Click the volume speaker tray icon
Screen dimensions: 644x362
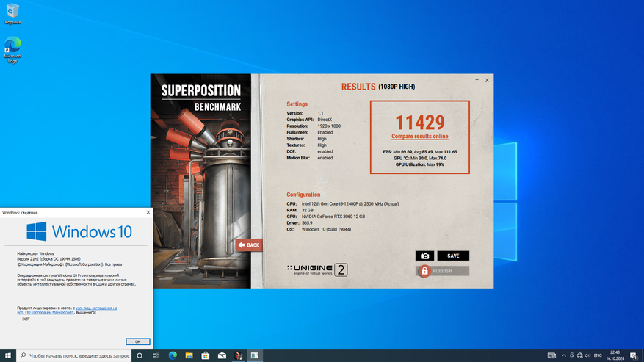click(587, 355)
